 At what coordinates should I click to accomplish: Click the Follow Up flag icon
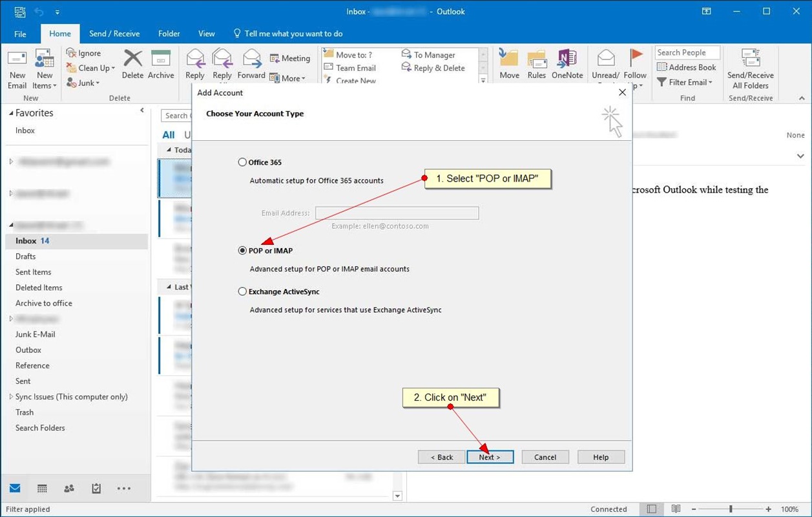click(x=636, y=58)
